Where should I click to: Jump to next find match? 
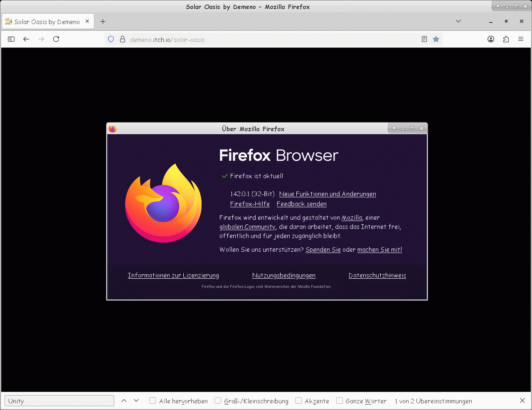[136, 401]
